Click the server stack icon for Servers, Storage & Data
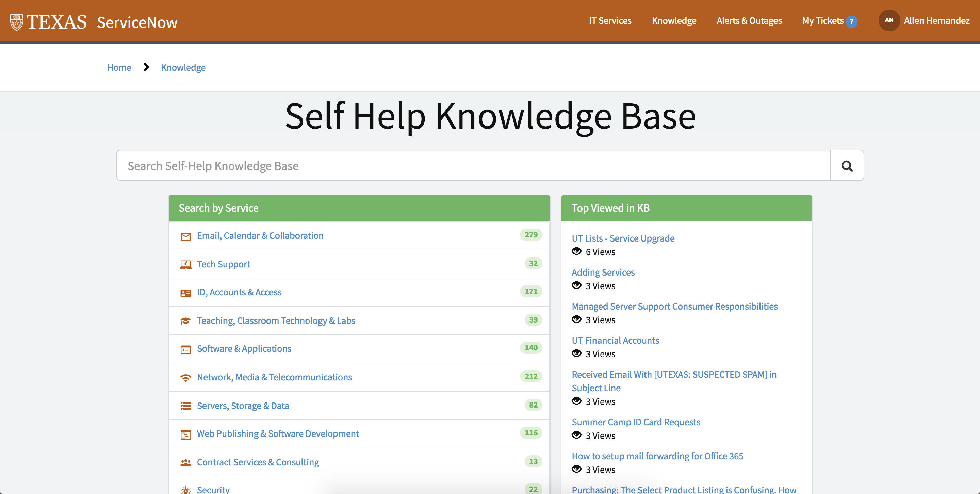This screenshot has height=494, width=980. (x=186, y=406)
